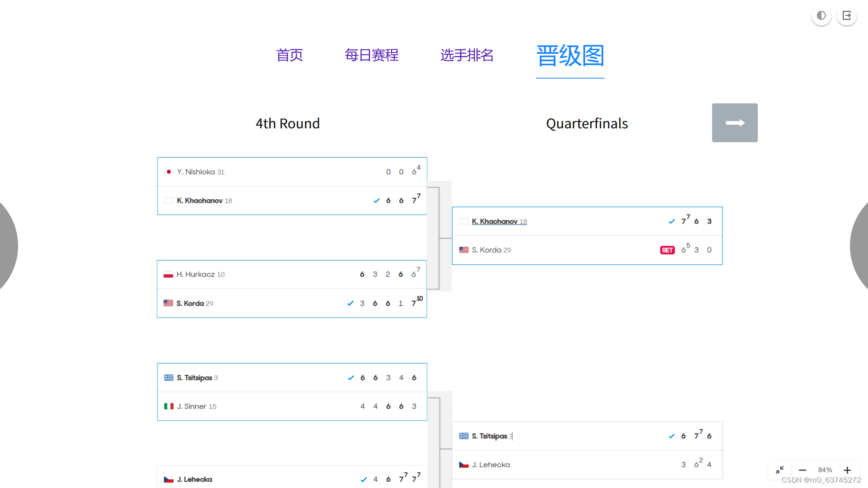Click the 84% zoom level indicator

click(x=825, y=470)
